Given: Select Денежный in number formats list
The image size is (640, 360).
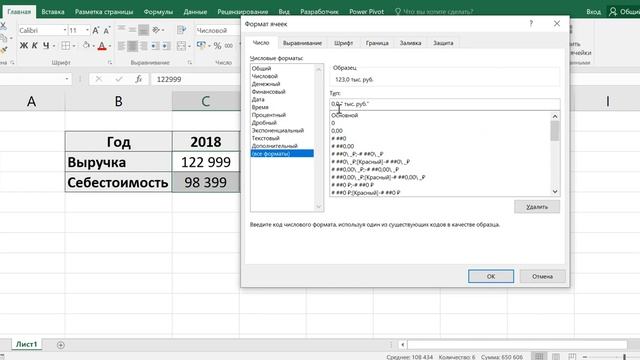Looking at the screenshot, I should (x=266, y=84).
